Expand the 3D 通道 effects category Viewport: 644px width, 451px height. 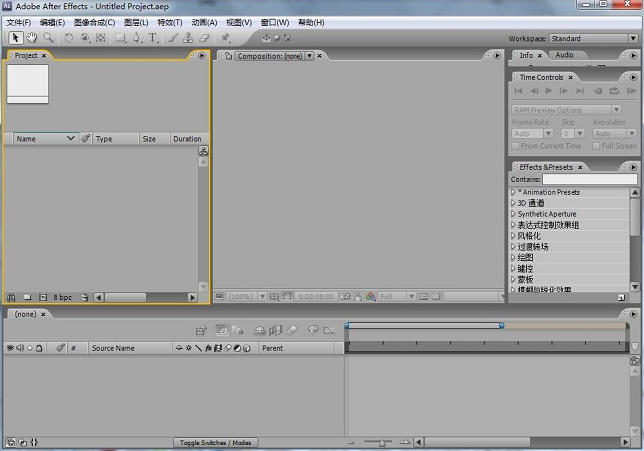pyautogui.click(x=513, y=203)
